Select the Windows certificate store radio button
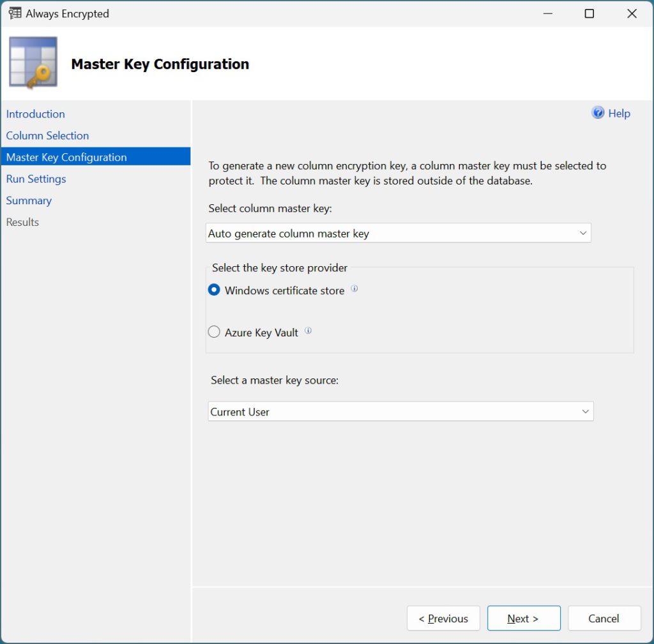Screen dimensions: 654x644 point(215,290)
